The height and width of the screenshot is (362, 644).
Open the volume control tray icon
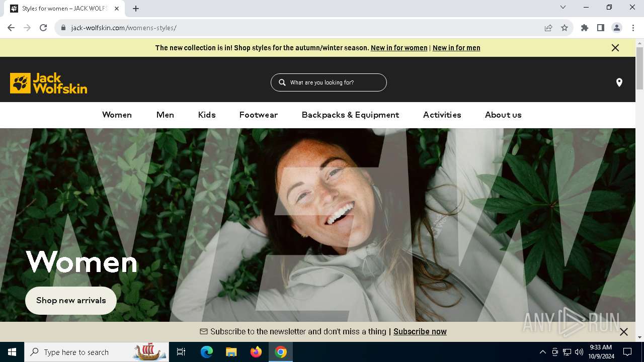click(x=579, y=352)
